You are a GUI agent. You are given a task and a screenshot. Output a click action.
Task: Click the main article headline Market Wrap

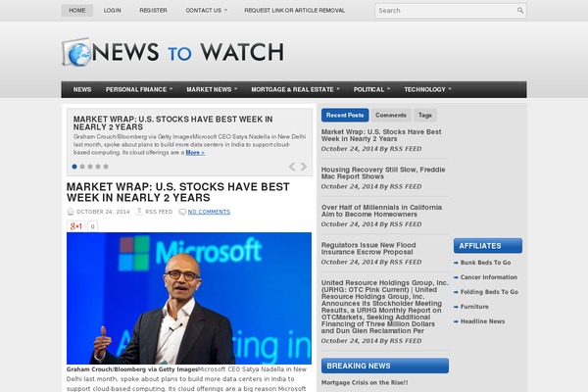177,192
